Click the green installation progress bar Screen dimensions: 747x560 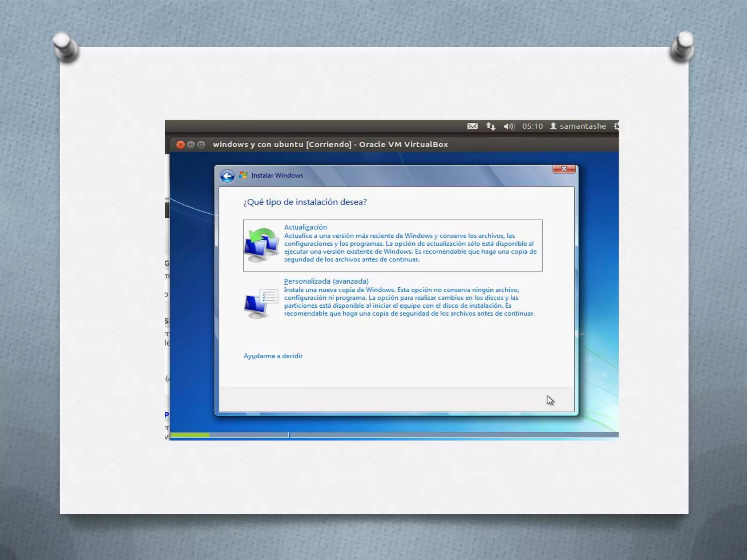(190, 435)
